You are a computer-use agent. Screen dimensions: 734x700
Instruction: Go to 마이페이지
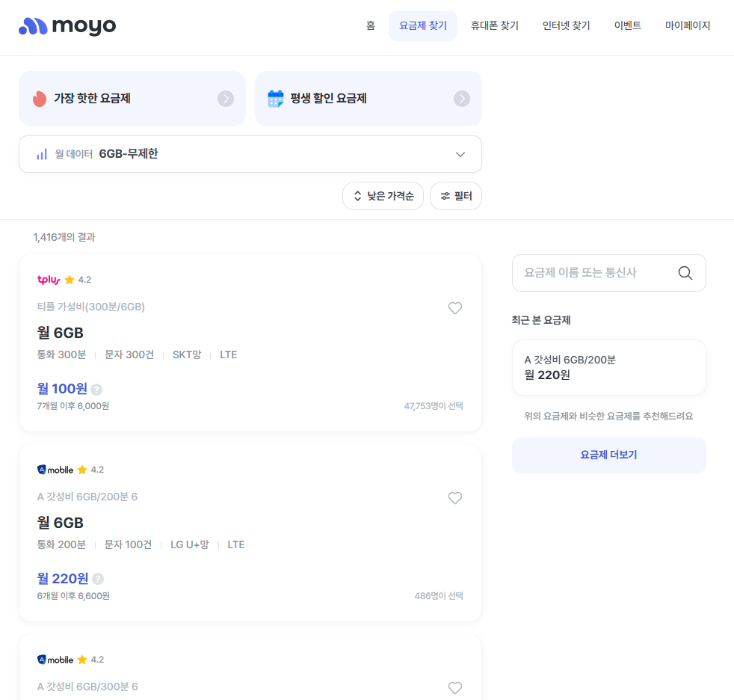[x=687, y=25]
